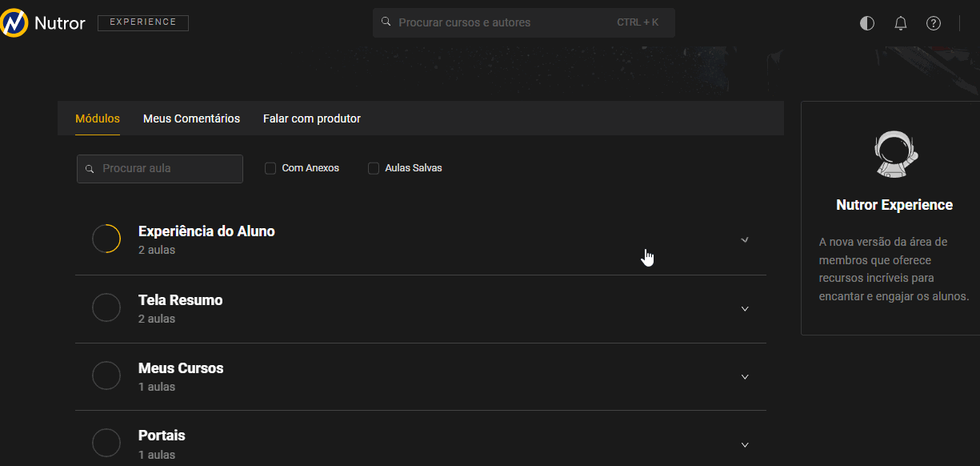Click the Tela Resumo module title

181,300
